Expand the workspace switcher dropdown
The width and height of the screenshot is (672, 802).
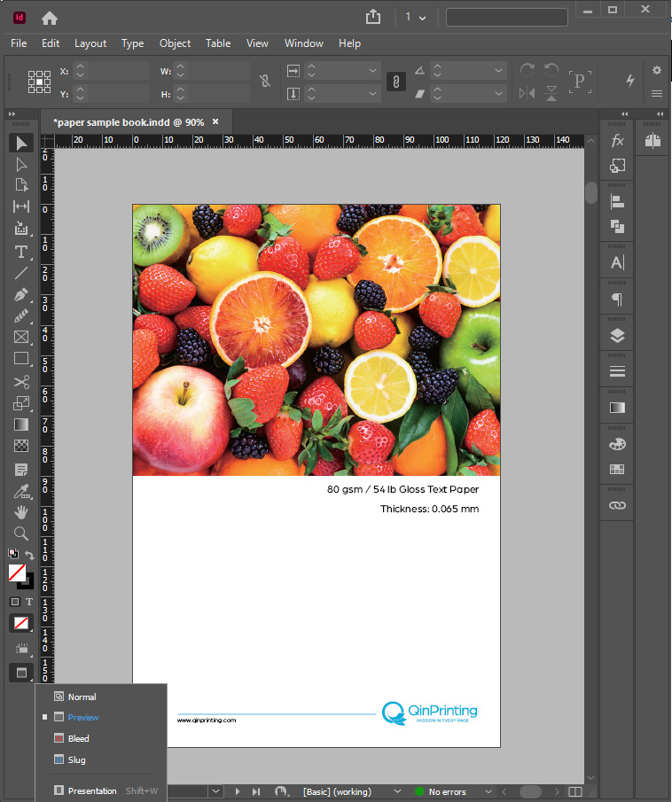[415, 18]
